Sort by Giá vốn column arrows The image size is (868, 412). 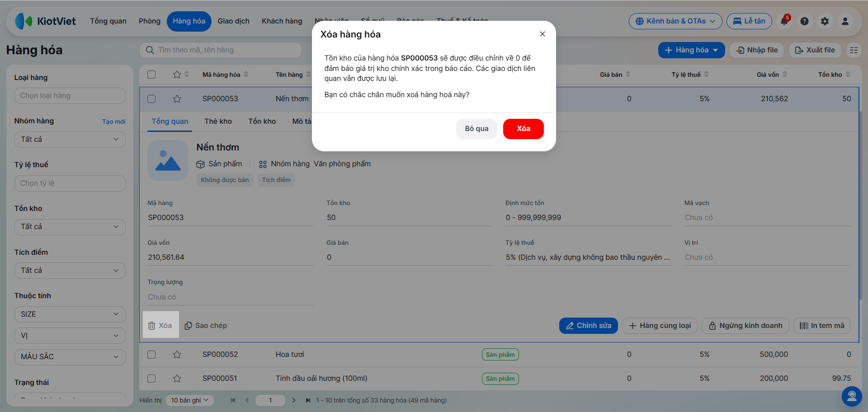coord(785,75)
